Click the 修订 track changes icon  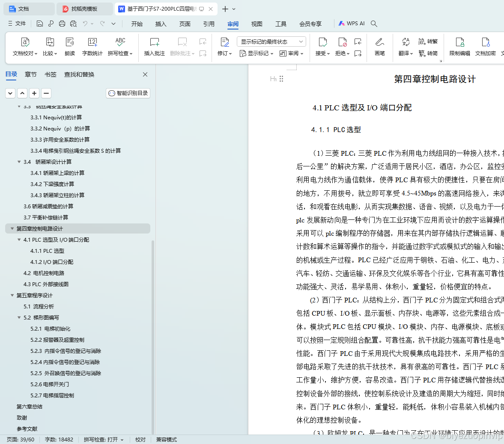225,42
